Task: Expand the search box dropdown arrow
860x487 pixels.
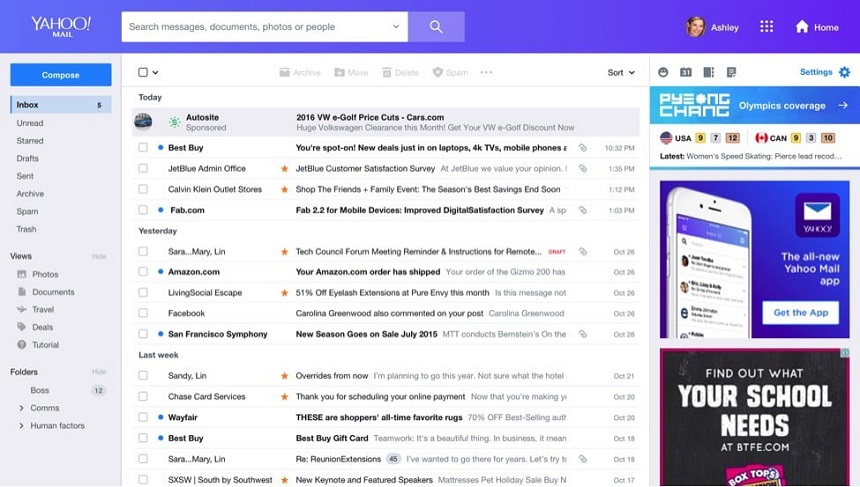Action: (x=396, y=27)
